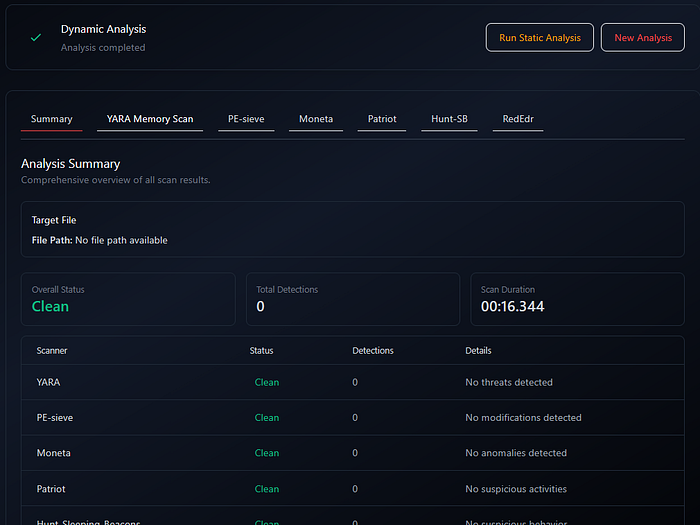Click the 'Analysis completed' status text

click(103, 48)
